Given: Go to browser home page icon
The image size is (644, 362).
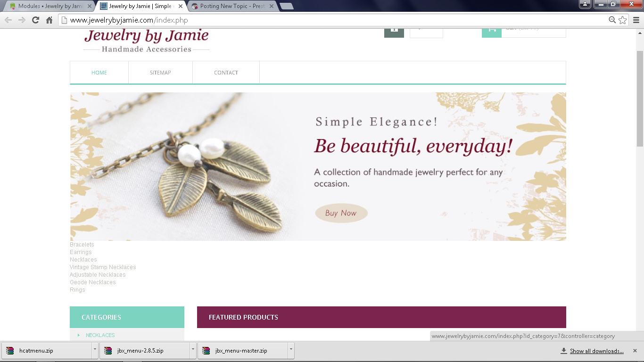Looking at the screenshot, I should tap(49, 20).
